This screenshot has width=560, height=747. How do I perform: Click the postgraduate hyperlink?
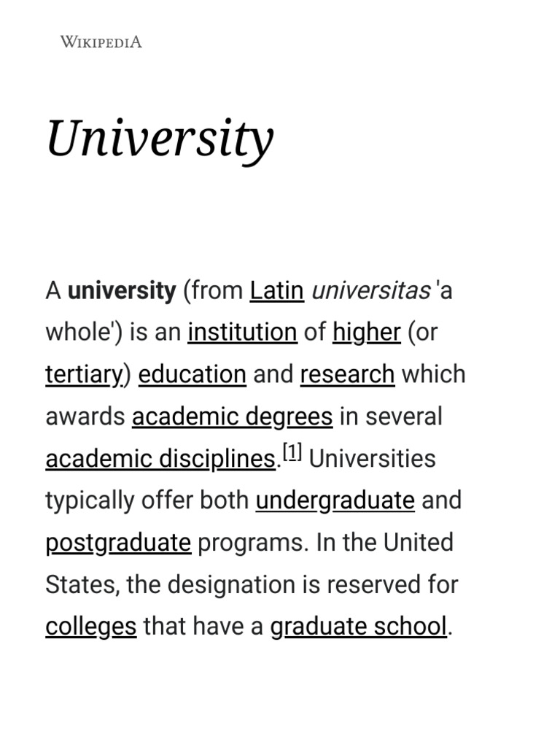(118, 543)
